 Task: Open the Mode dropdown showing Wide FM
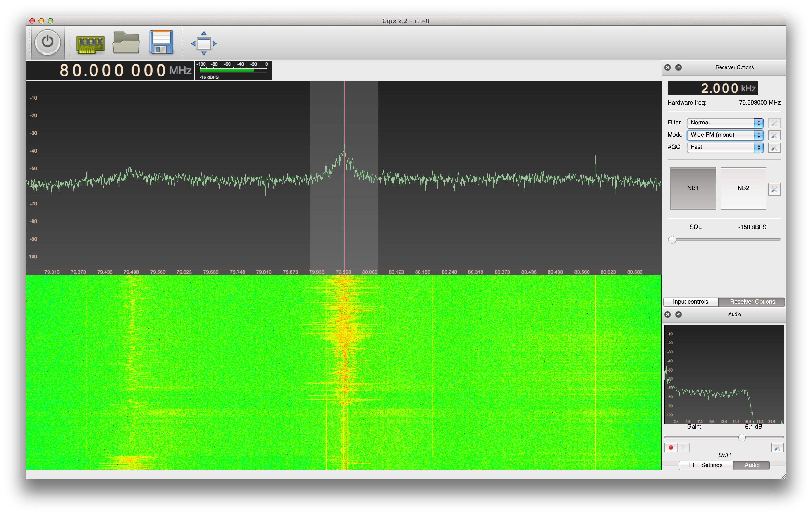[x=725, y=135]
